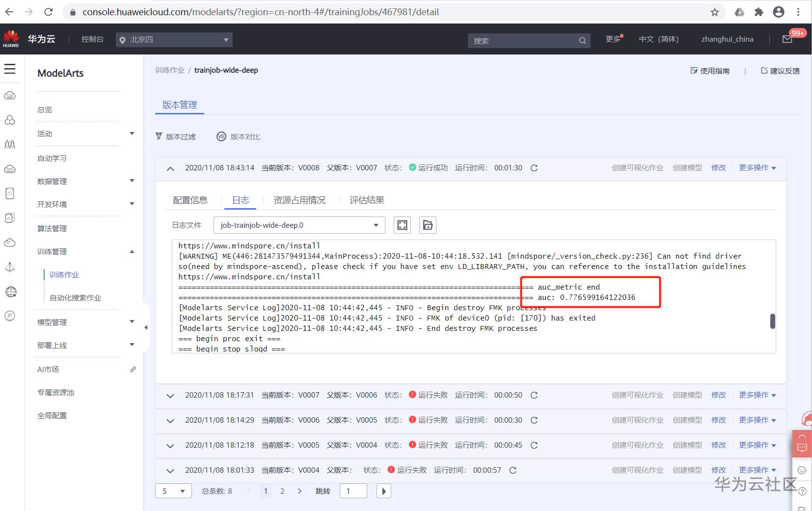Viewport: 812px width, 511px height.
Task: Collapse the left sidebar with arrow handle
Action: click(x=146, y=327)
